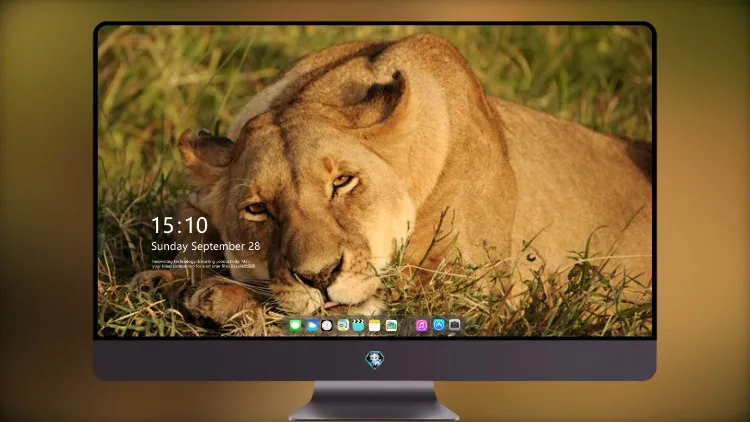Open the pink Music app in the dock
The height and width of the screenshot is (422, 750).
coord(422,326)
